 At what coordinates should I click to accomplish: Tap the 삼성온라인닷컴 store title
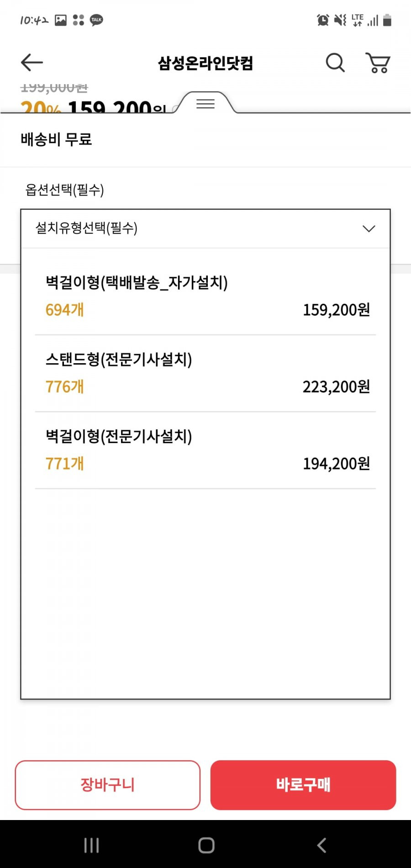(205, 63)
